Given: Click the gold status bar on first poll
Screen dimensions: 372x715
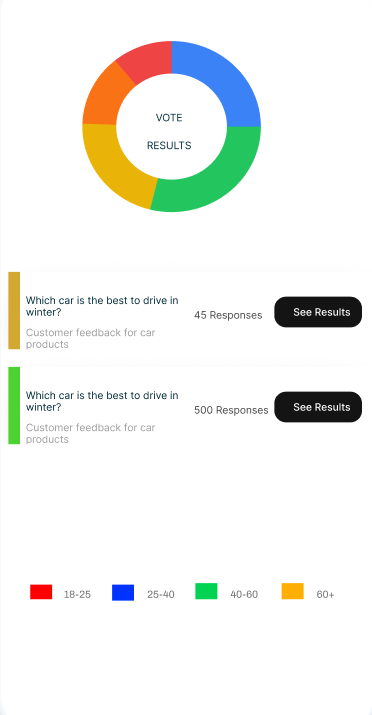Looking at the screenshot, I should tap(14, 311).
